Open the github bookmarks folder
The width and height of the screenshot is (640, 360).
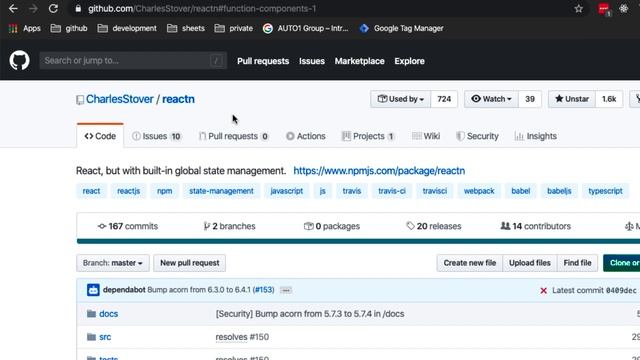point(69,28)
